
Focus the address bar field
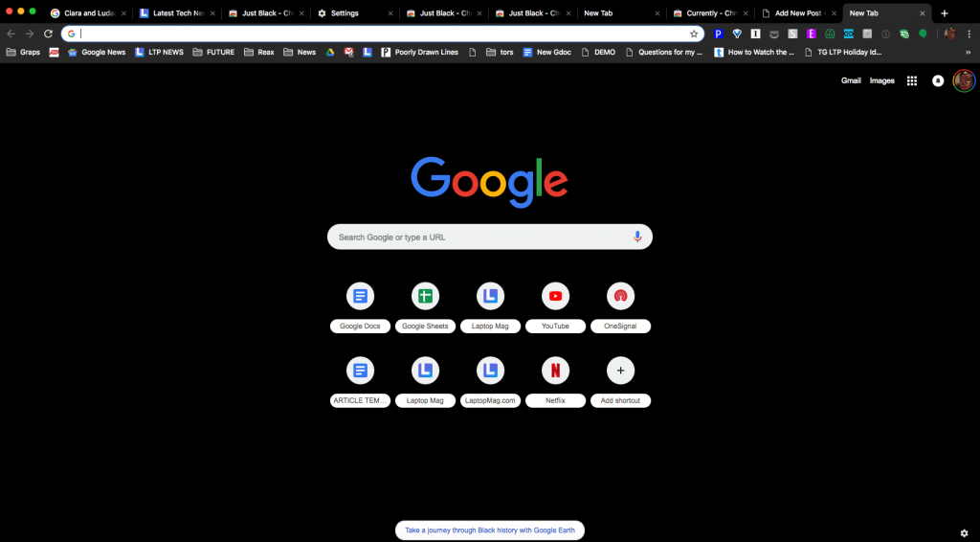(383, 34)
